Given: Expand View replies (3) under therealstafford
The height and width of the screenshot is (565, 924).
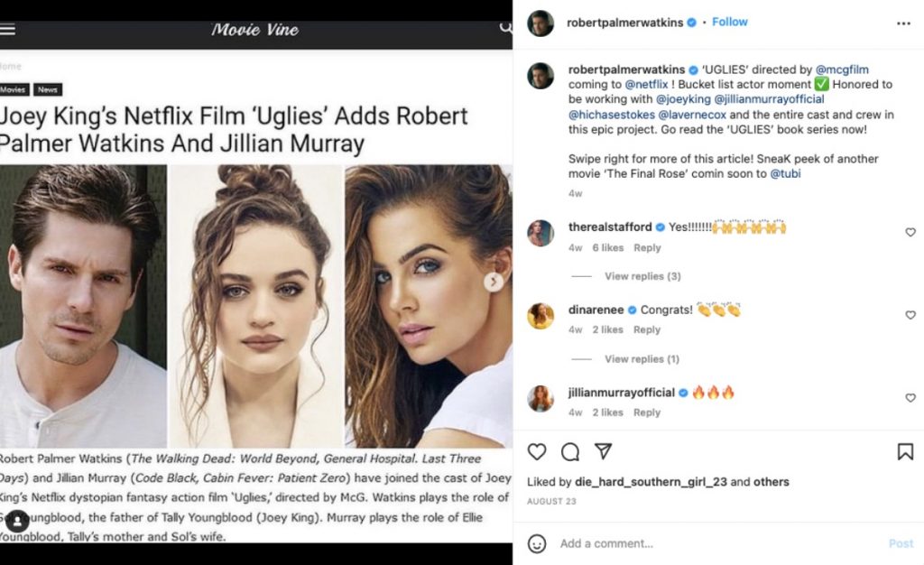Looking at the screenshot, I should pos(642,276).
